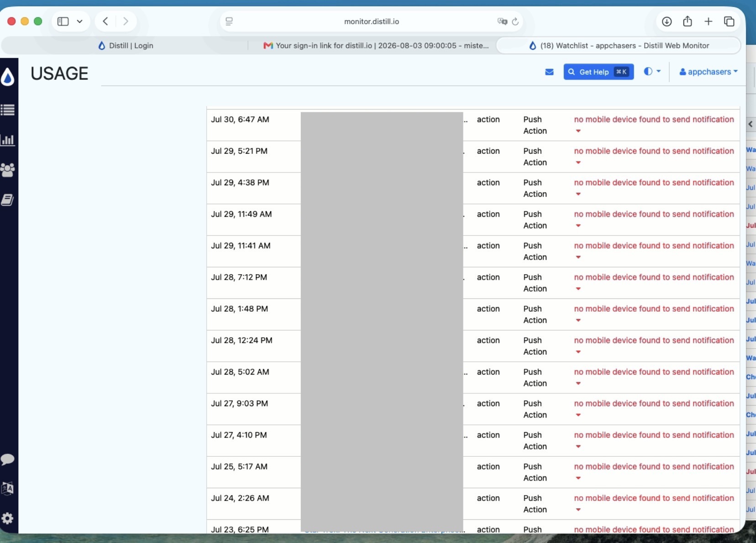Open Safari downloads icon
This screenshot has width=756, height=543.
(667, 21)
